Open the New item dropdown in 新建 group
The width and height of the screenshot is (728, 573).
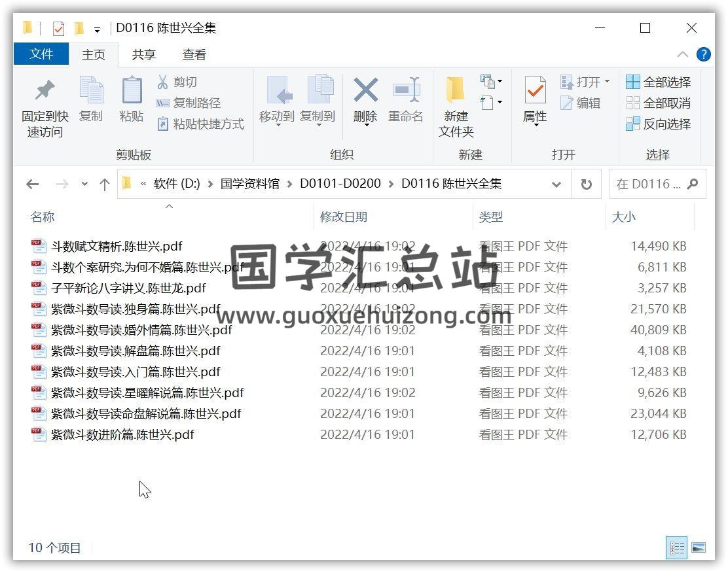[491, 82]
